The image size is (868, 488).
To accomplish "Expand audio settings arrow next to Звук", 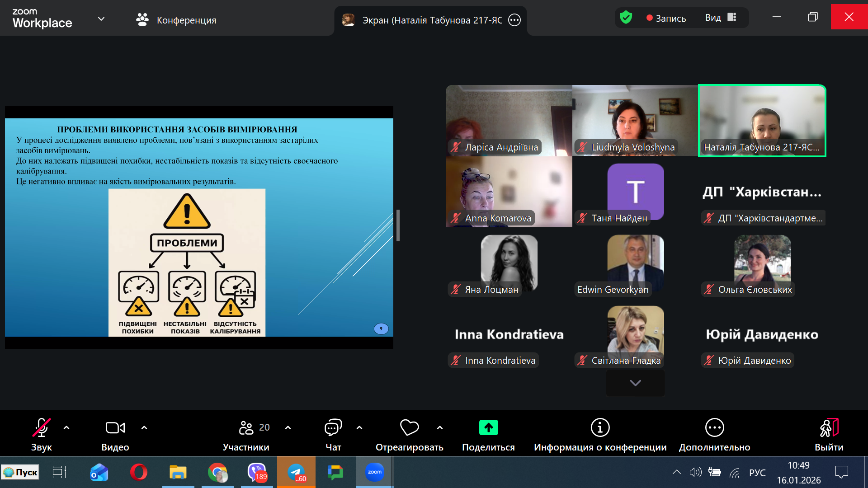I will coord(66,427).
